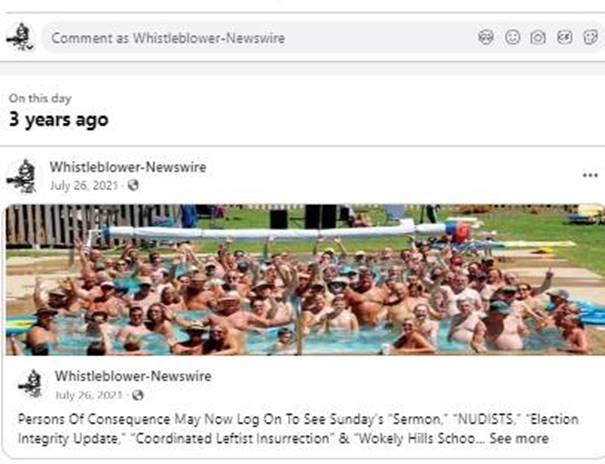
Task: Click the shared post caption text
Action: (x=298, y=429)
